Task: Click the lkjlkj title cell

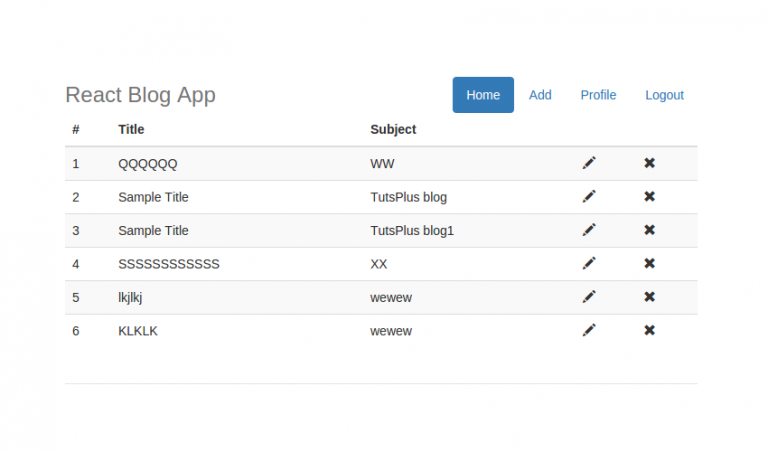Action: pos(130,297)
